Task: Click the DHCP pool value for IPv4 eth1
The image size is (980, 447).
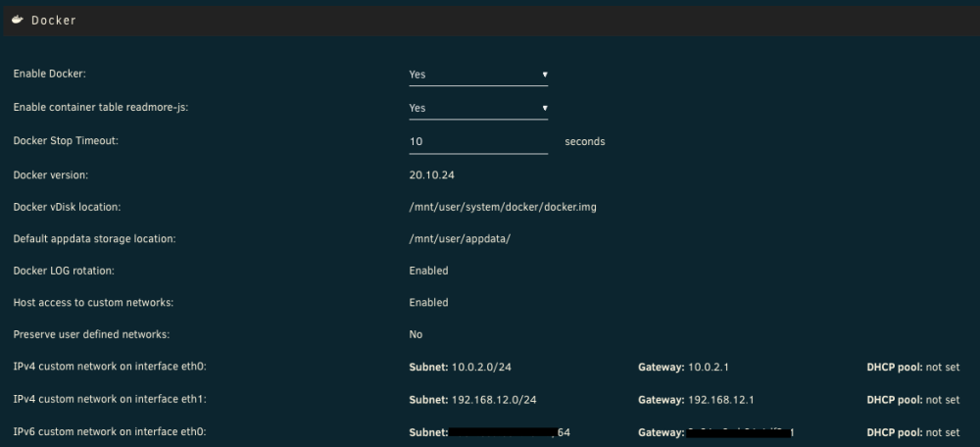Action: (943, 400)
